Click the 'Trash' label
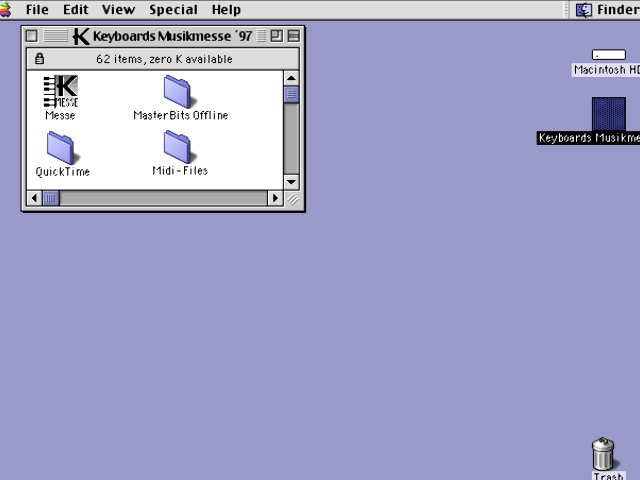This screenshot has width=640, height=480. [x=608, y=476]
